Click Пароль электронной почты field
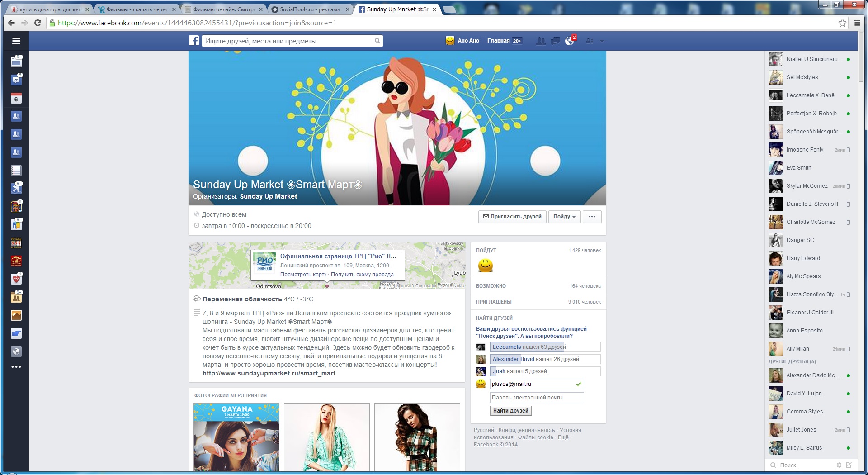The width and height of the screenshot is (868, 475). (x=537, y=398)
